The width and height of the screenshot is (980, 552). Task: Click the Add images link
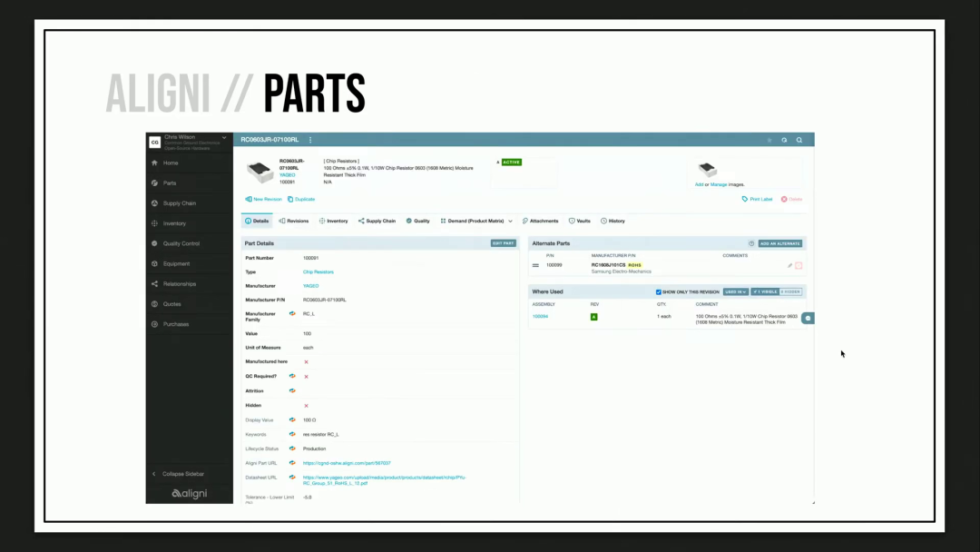tap(699, 184)
